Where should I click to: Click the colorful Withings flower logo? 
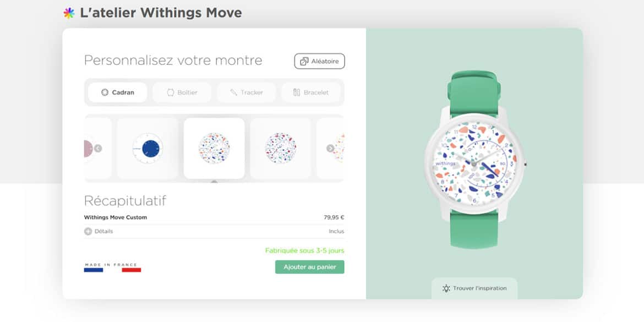click(69, 13)
